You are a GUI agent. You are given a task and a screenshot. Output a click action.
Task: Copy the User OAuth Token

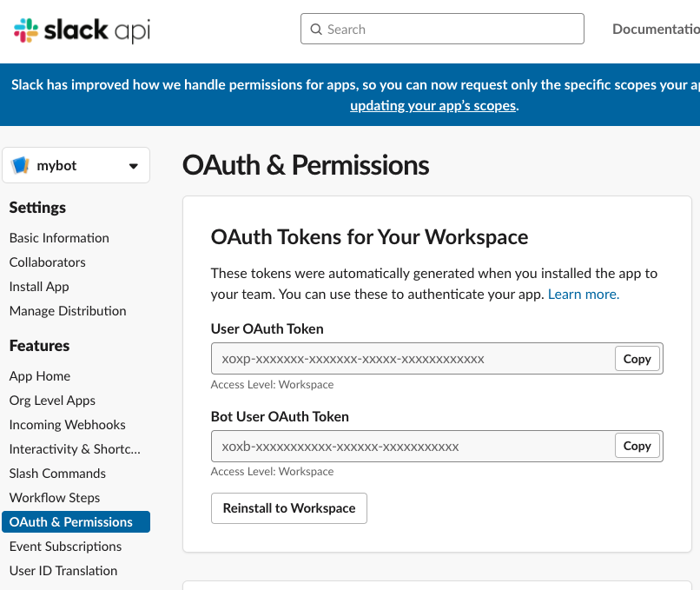(637, 359)
